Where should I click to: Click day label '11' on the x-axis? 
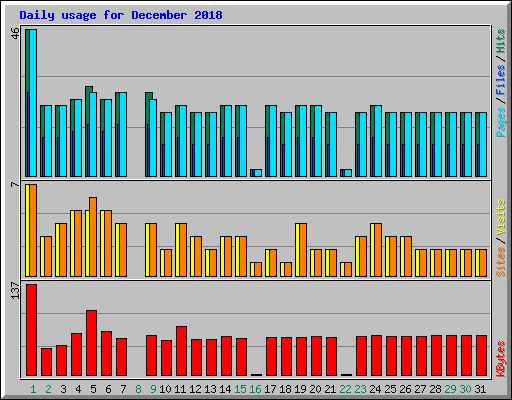180,389
